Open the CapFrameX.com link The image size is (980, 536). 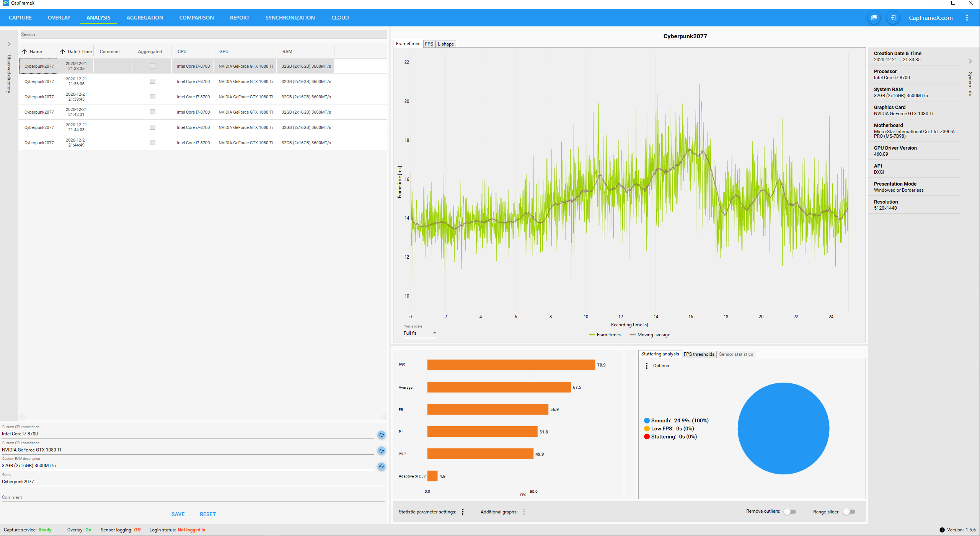pos(930,18)
